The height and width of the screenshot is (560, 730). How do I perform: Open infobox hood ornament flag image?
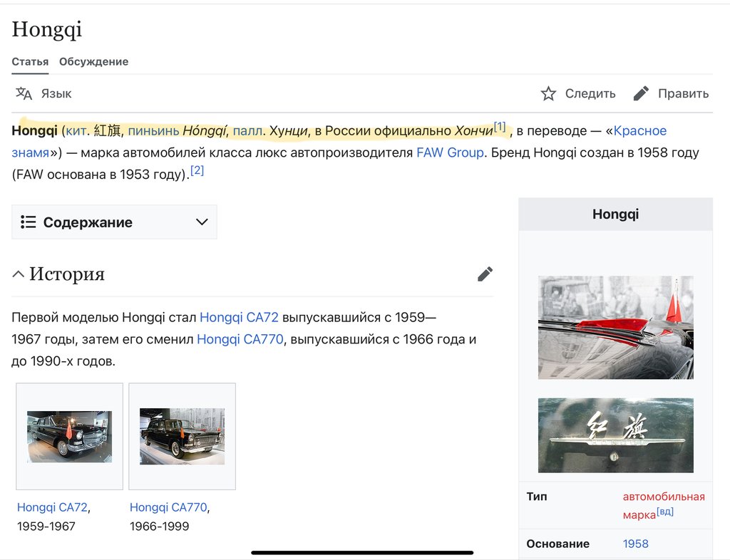(615, 328)
